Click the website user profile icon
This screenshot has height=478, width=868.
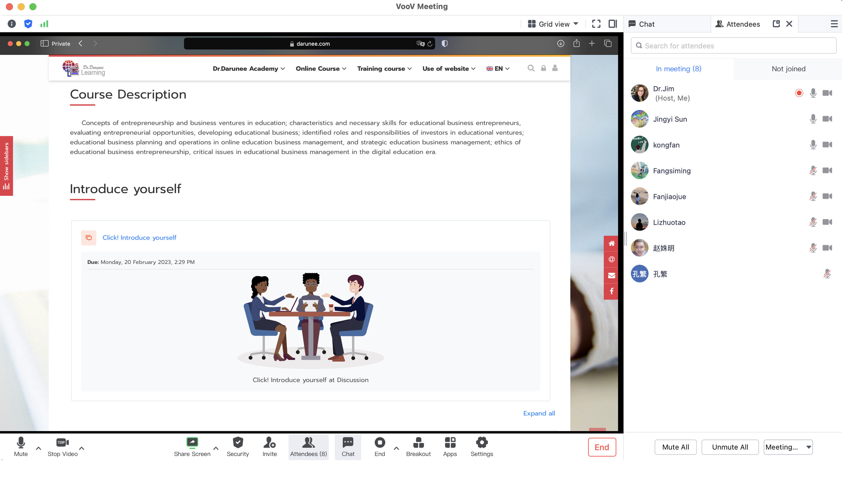pyautogui.click(x=555, y=68)
